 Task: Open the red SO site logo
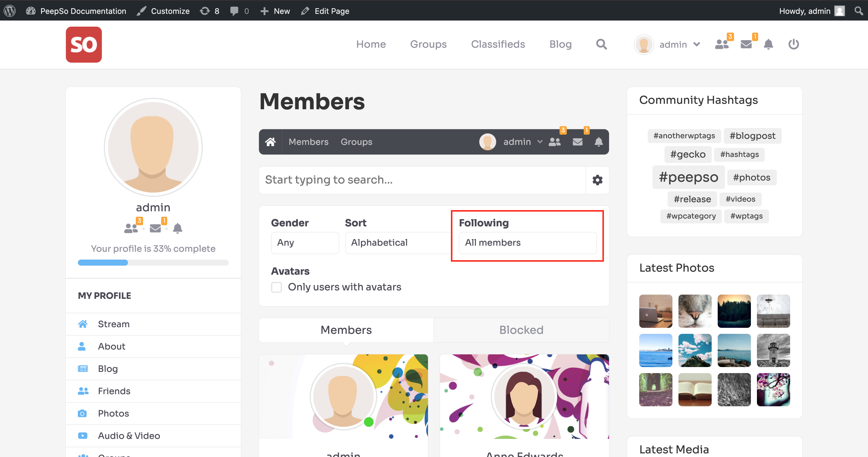(x=84, y=44)
